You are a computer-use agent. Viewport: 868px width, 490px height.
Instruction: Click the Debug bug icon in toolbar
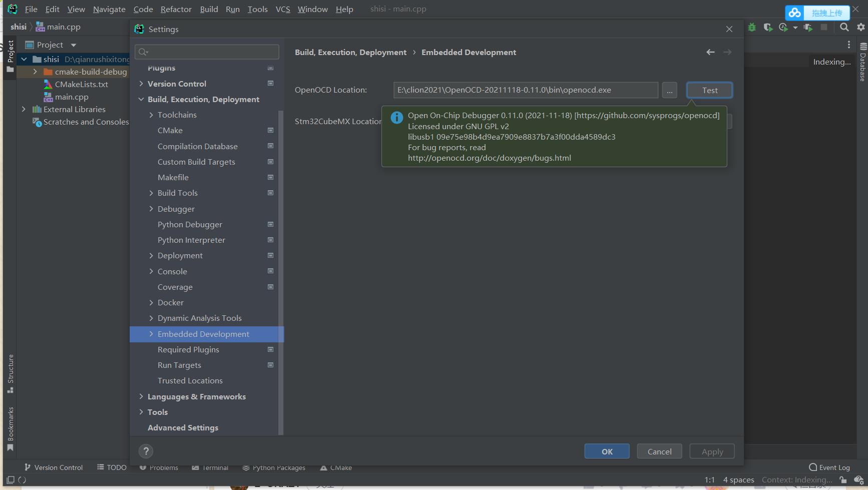pos(751,27)
